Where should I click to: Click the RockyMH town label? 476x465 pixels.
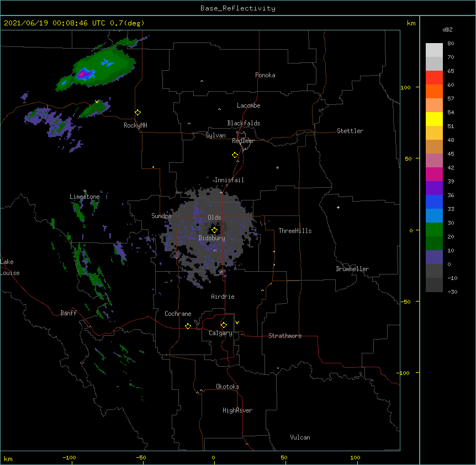(x=135, y=125)
